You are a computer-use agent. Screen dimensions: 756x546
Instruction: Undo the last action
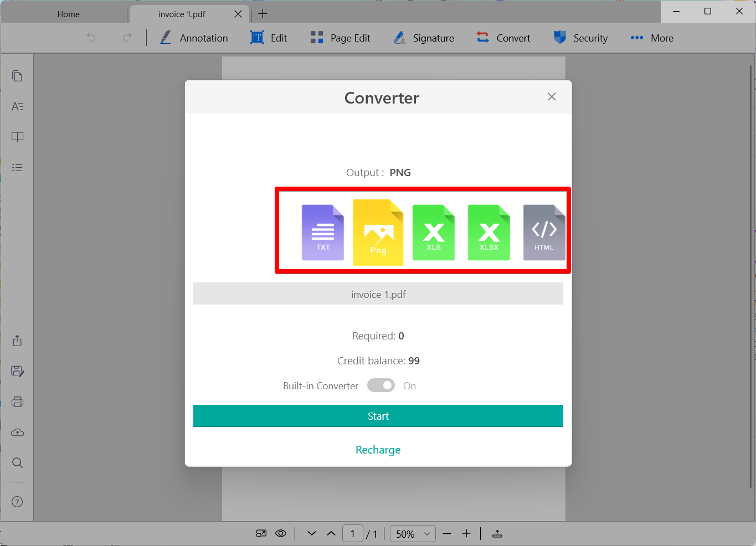tap(91, 38)
